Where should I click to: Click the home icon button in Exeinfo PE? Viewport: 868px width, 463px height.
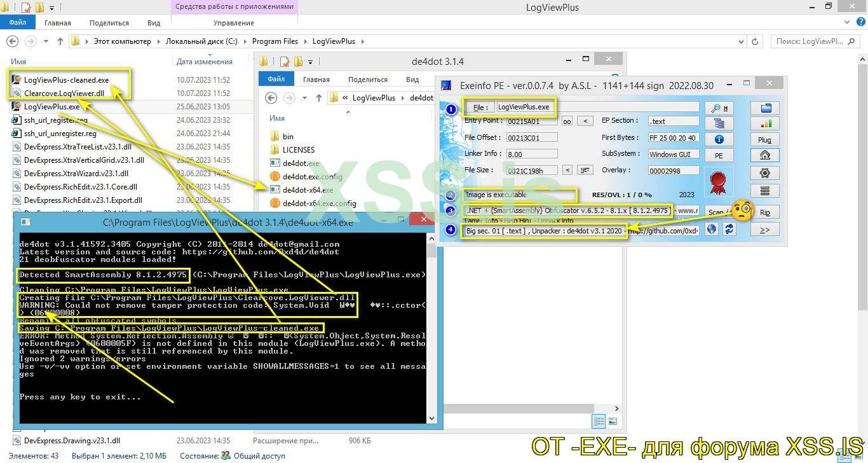[x=765, y=155]
